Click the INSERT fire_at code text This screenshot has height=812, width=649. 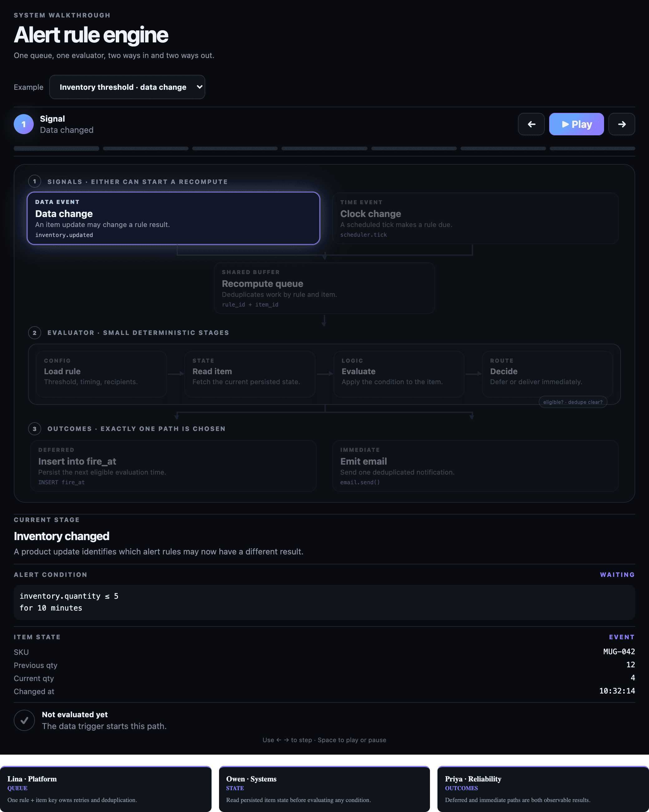click(61, 482)
